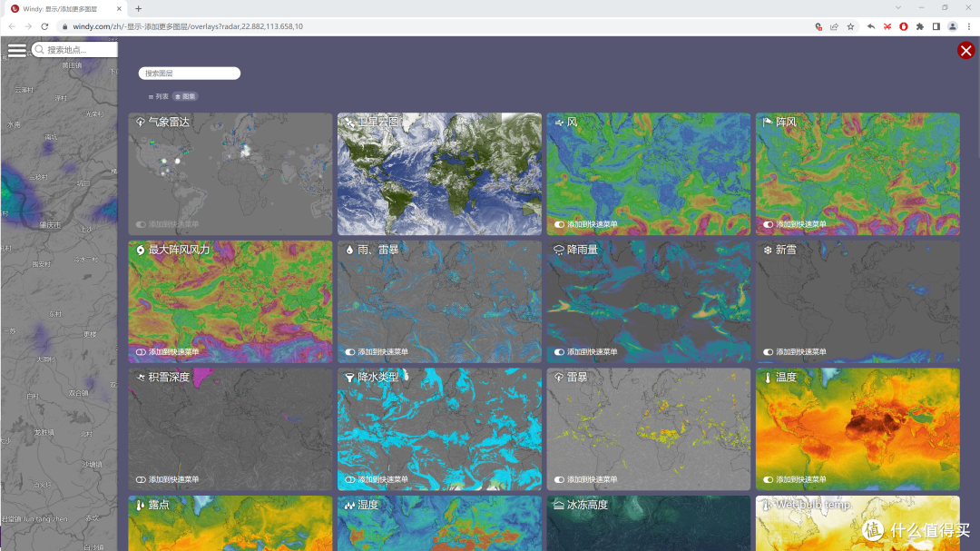
Task: Focus the 搜索图层 layer search field
Action: [x=190, y=74]
